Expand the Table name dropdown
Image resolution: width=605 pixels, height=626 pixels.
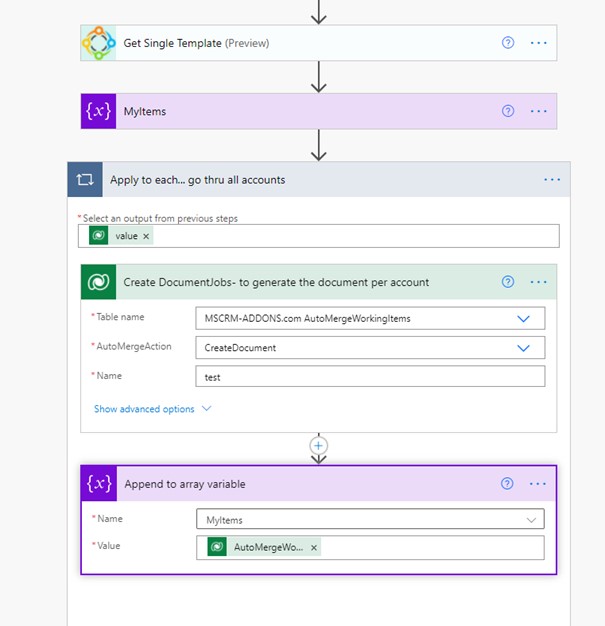pos(523,319)
